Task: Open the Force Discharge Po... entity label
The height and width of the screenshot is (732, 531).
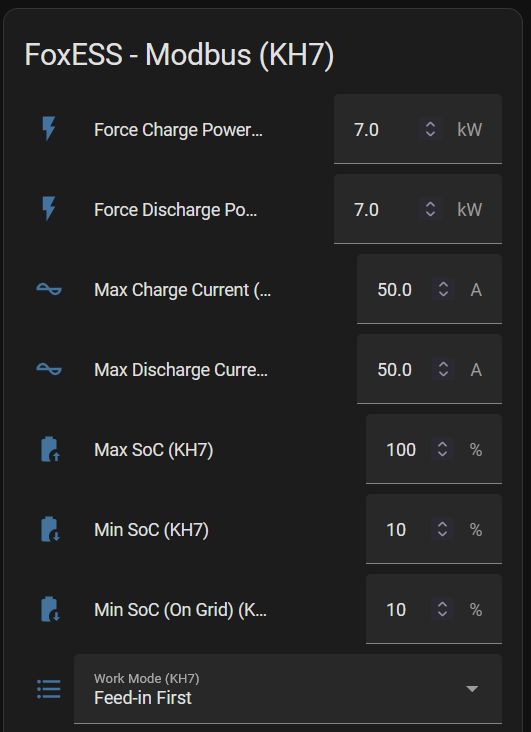Action: 176,210
